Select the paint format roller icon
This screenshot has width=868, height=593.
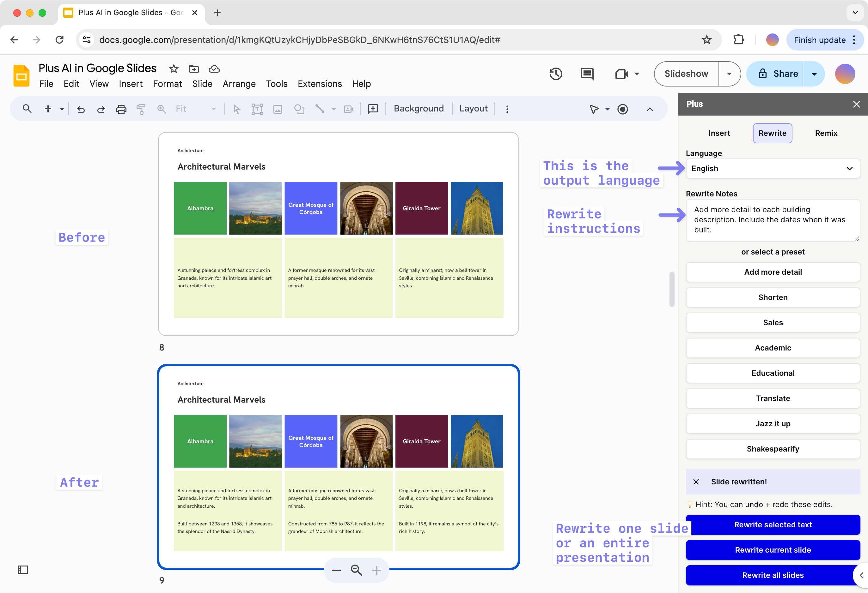click(x=141, y=109)
